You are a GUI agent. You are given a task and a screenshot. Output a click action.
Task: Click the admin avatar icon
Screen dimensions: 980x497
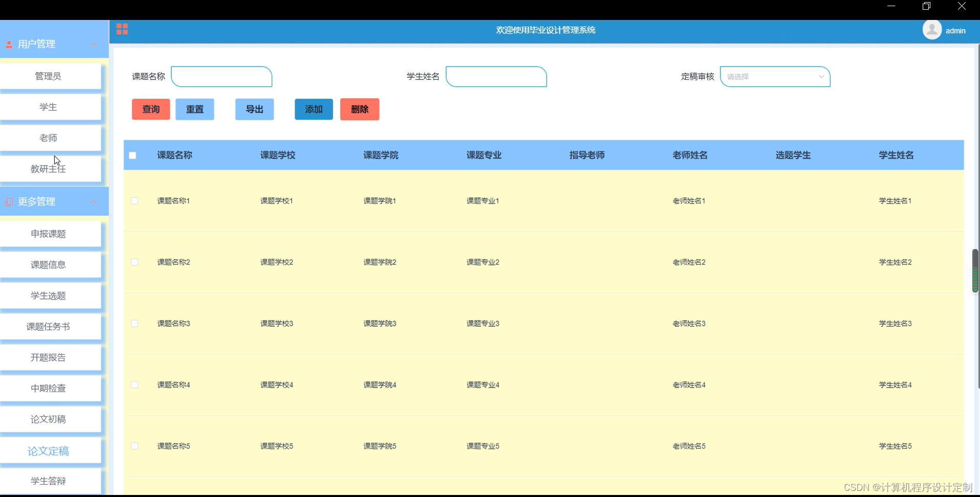(932, 30)
